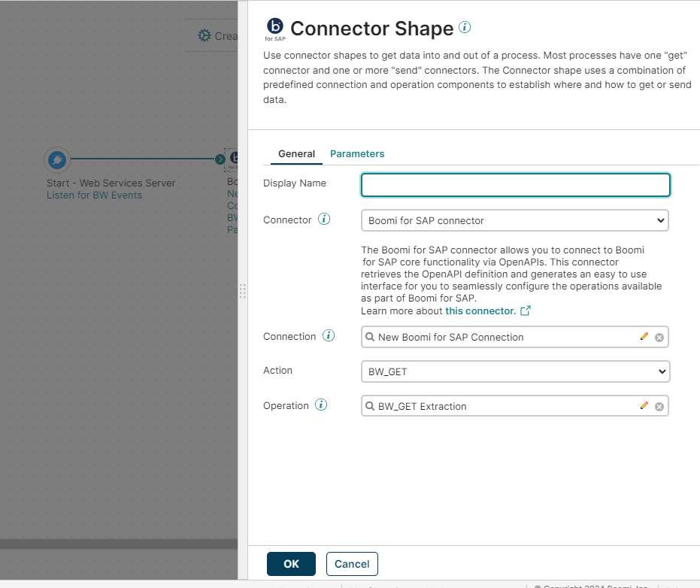The width and height of the screenshot is (700, 588).
Task: Search operations via the Operation magnifier icon
Action: click(x=369, y=405)
